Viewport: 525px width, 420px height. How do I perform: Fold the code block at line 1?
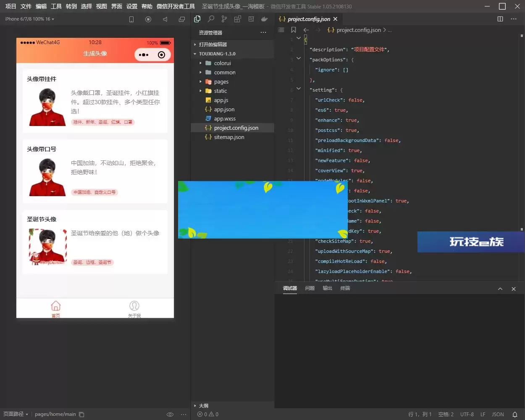click(299, 38)
